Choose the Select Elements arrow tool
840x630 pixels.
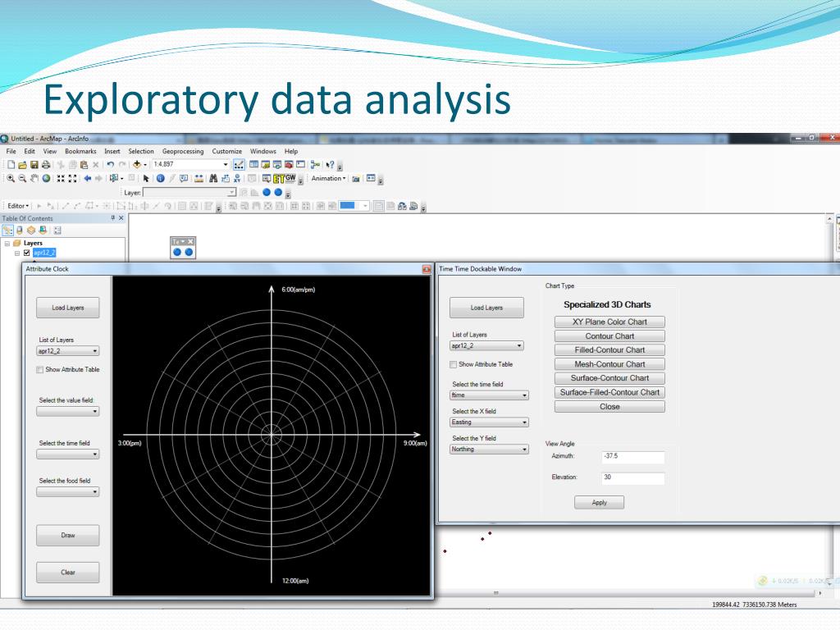pos(146,178)
